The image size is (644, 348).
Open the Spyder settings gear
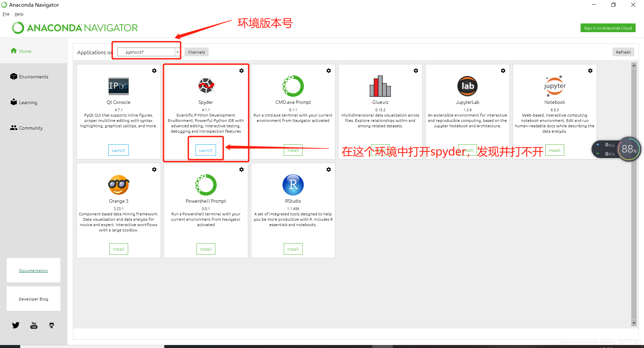point(241,71)
